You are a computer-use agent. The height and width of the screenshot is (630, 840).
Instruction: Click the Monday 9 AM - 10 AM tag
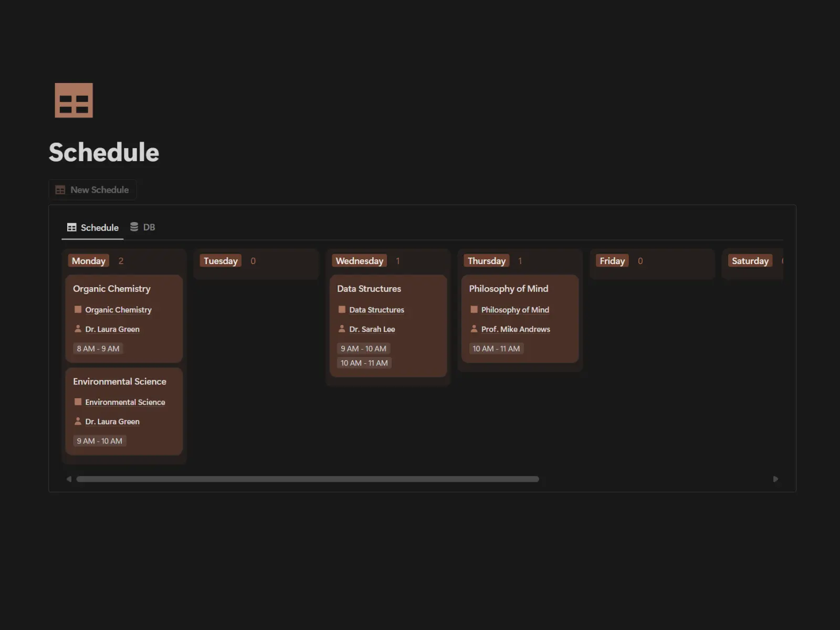pos(100,441)
